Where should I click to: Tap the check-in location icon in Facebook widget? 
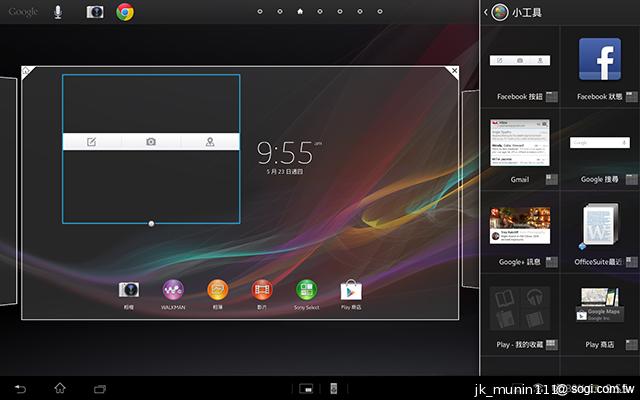pyautogui.click(x=210, y=142)
